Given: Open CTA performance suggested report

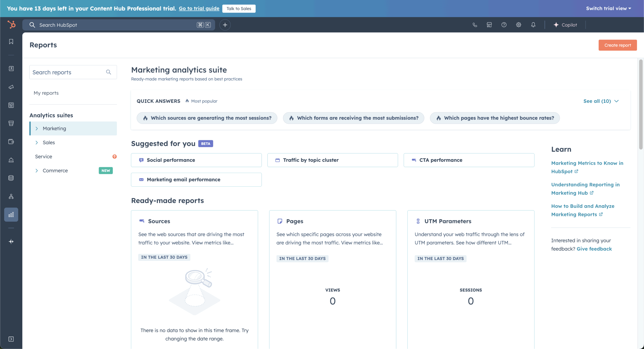Looking at the screenshot, I should [x=469, y=160].
